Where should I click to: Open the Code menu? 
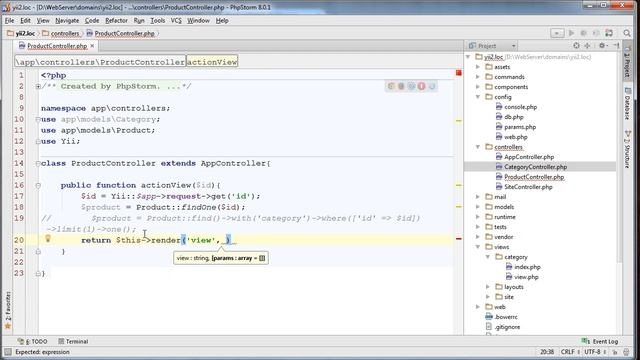click(x=92, y=20)
